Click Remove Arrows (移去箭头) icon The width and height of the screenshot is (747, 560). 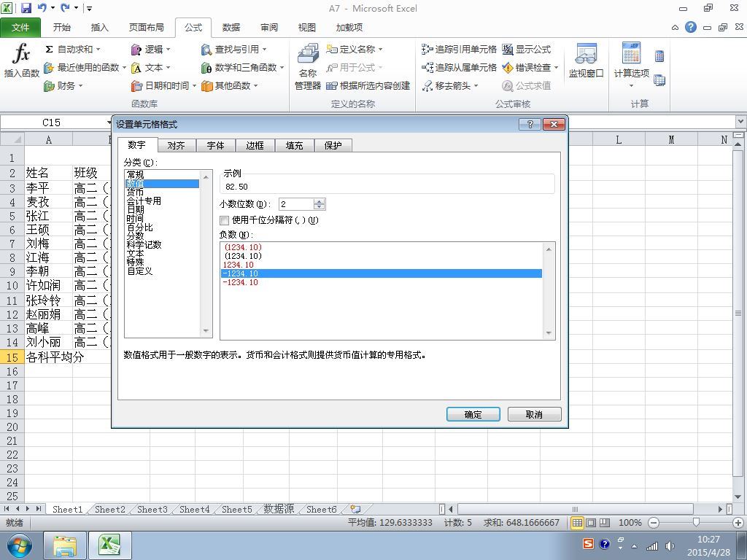pyautogui.click(x=427, y=86)
